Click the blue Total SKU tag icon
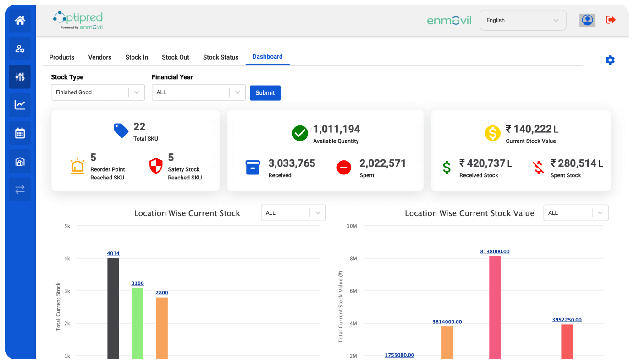634x364 pixels. (x=121, y=130)
